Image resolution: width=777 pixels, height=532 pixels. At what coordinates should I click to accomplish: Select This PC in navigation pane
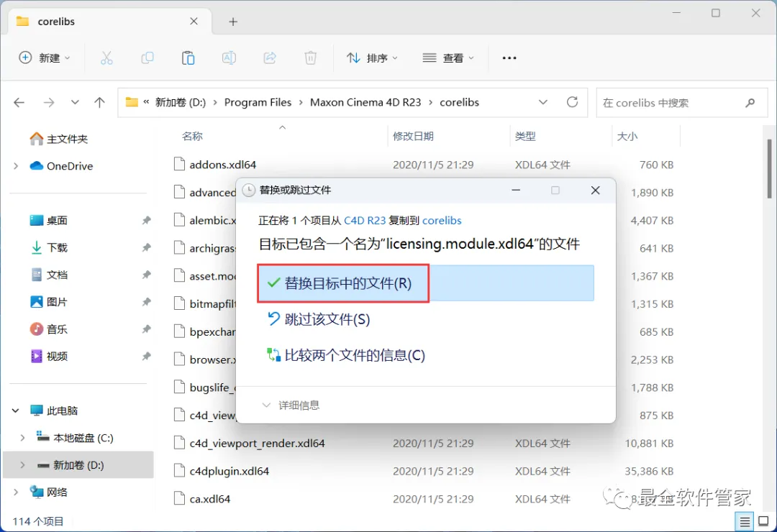(53, 411)
